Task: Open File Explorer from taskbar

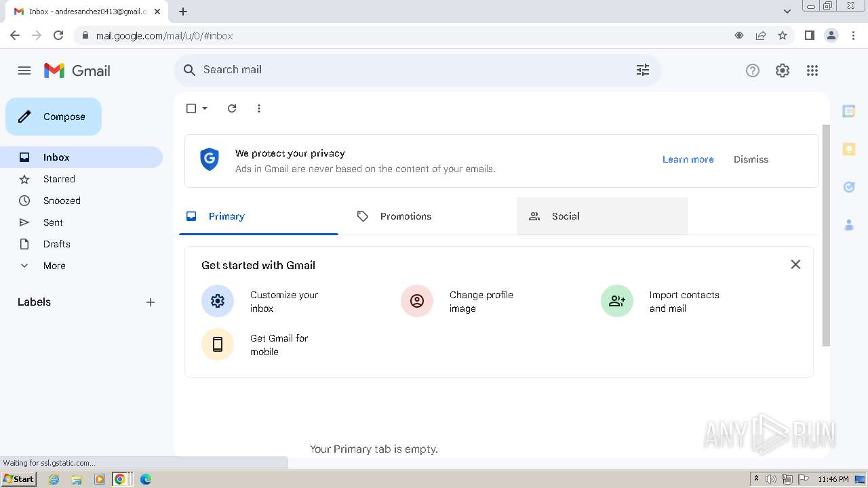Action: 77,479
